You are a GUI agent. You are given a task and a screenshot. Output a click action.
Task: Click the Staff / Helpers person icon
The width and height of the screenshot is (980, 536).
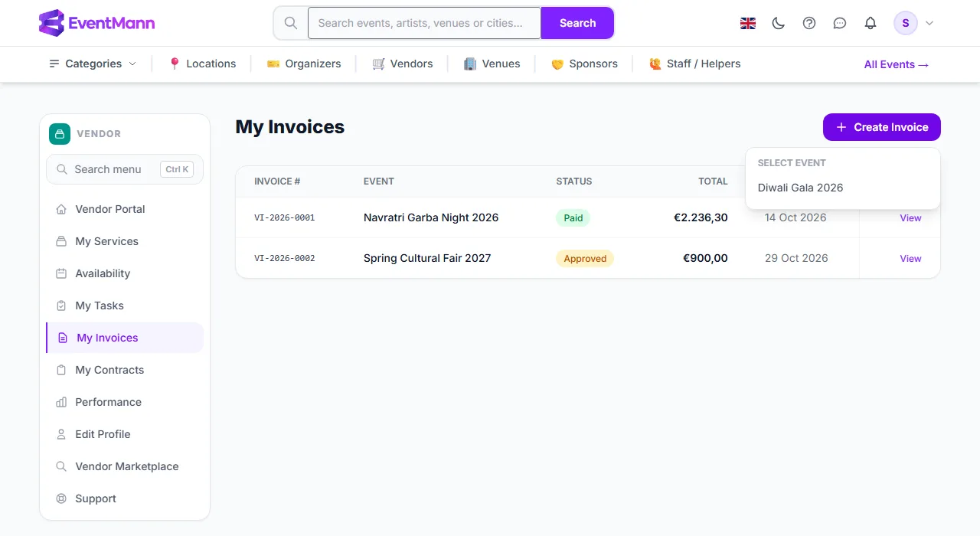coord(655,64)
